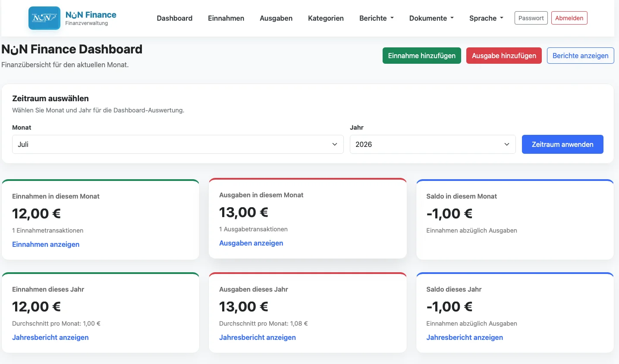This screenshot has height=364, width=619.
Task: Click the Passwort button
Action: click(531, 18)
